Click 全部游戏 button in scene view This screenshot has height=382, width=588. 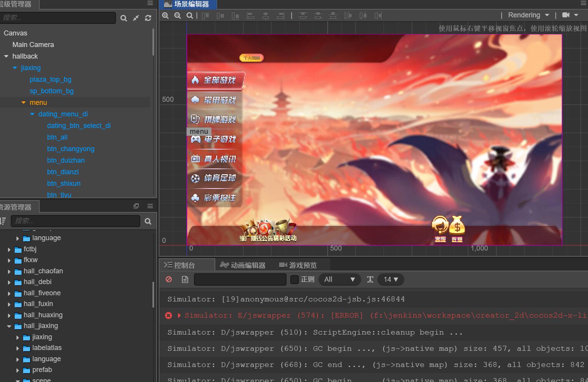[x=216, y=80]
